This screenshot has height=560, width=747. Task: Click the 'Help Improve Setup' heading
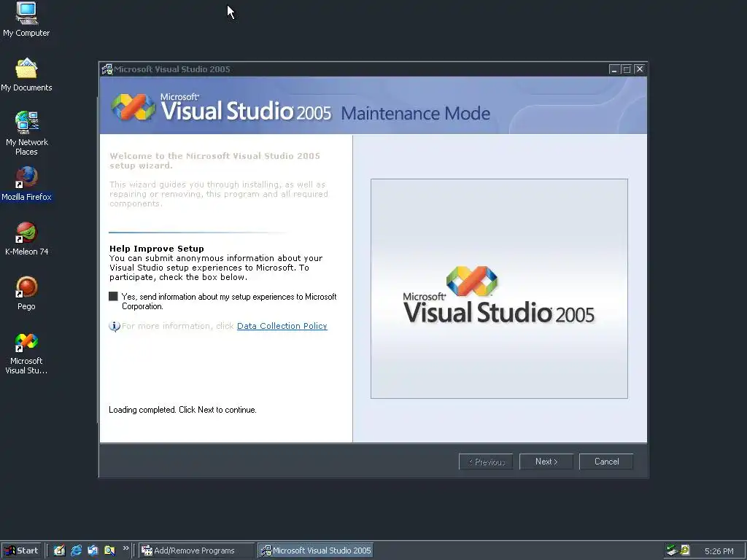pos(157,249)
